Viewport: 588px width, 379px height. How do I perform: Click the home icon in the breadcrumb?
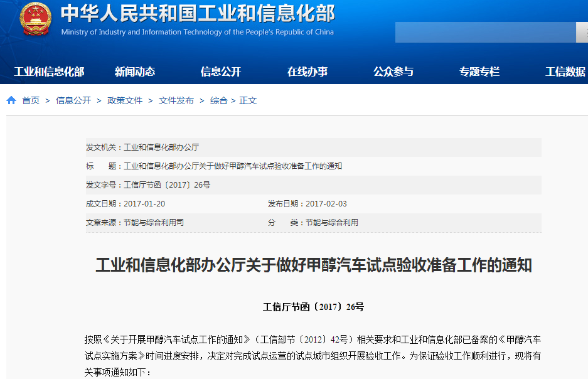point(10,100)
